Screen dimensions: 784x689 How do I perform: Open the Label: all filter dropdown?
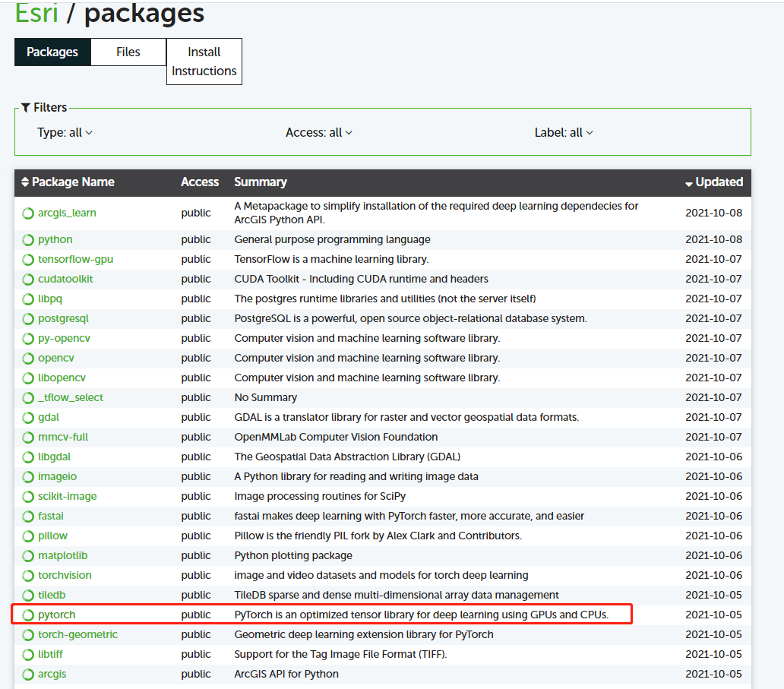(564, 132)
